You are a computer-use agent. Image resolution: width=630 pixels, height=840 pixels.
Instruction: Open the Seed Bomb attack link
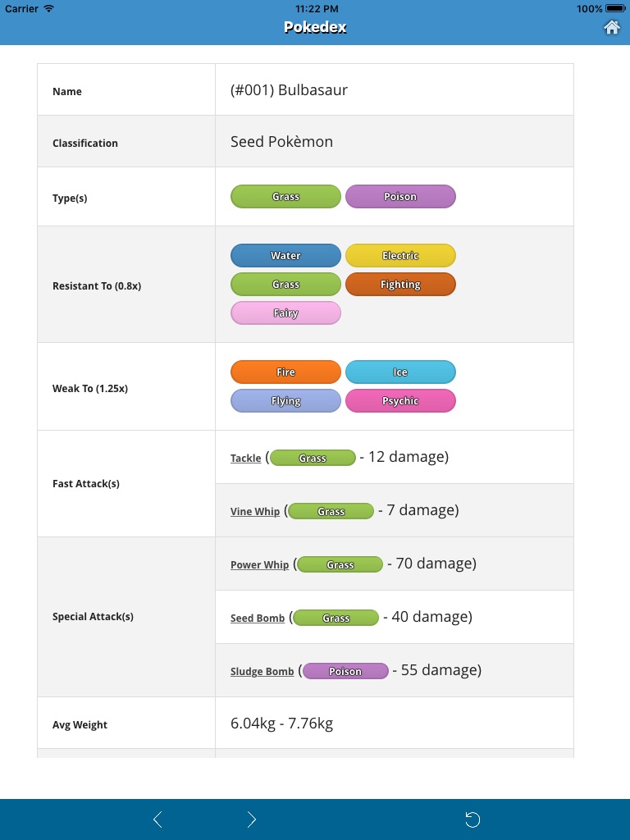(x=258, y=619)
